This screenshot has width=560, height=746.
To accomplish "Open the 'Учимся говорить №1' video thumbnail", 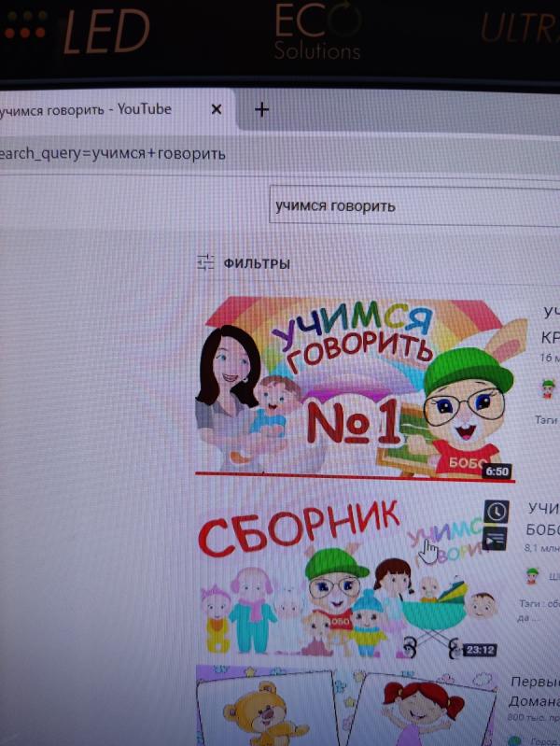I will 356,387.
